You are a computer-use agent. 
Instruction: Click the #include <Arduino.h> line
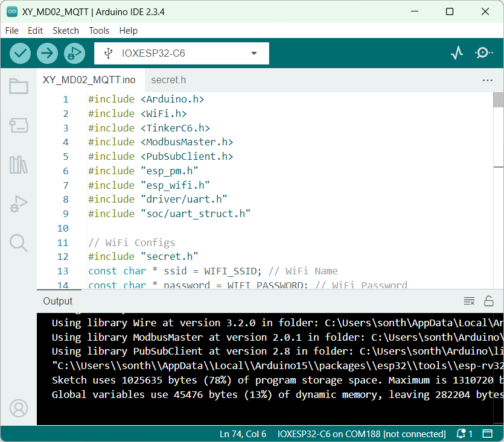146,99
